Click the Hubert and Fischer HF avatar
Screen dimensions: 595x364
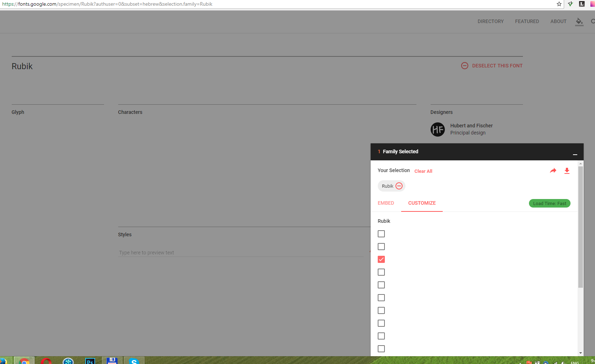pyautogui.click(x=438, y=129)
